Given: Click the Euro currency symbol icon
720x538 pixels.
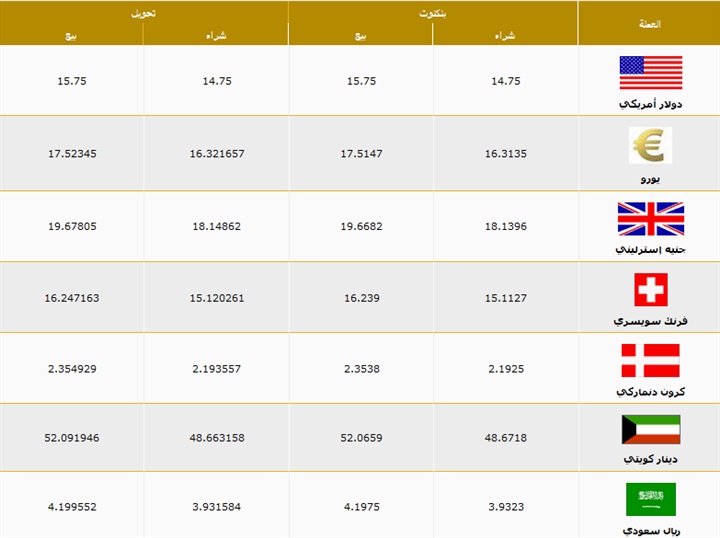Looking at the screenshot, I should click(650, 146).
